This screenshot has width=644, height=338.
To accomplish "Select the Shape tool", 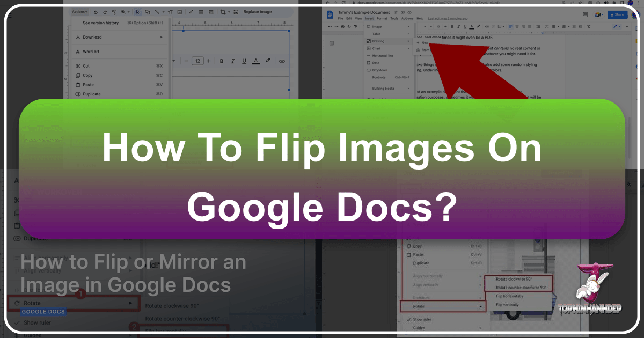I will click(x=148, y=11).
